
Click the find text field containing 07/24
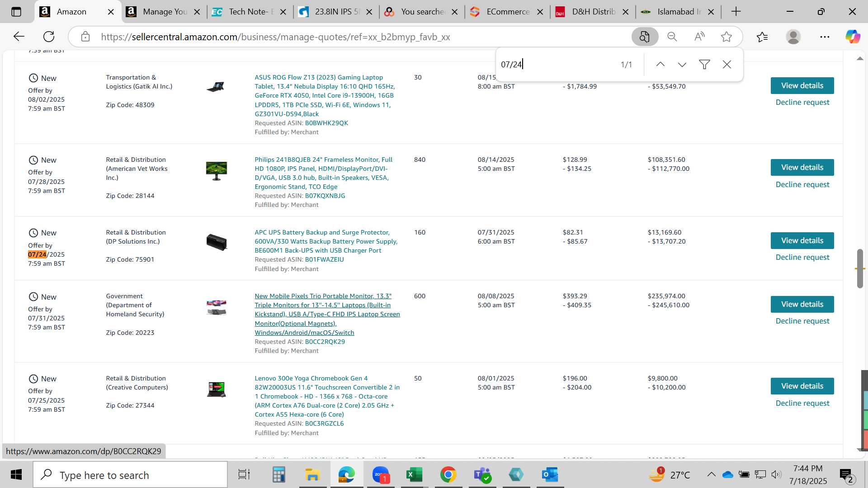(x=556, y=65)
